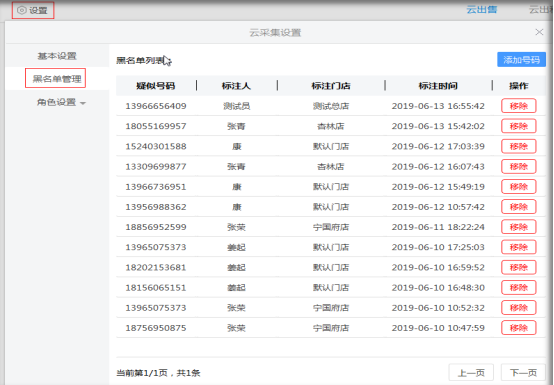Click timestamp 2019-06-10 10:47:59
Viewport: 554px width, 385px height.
tap(438, 327)
